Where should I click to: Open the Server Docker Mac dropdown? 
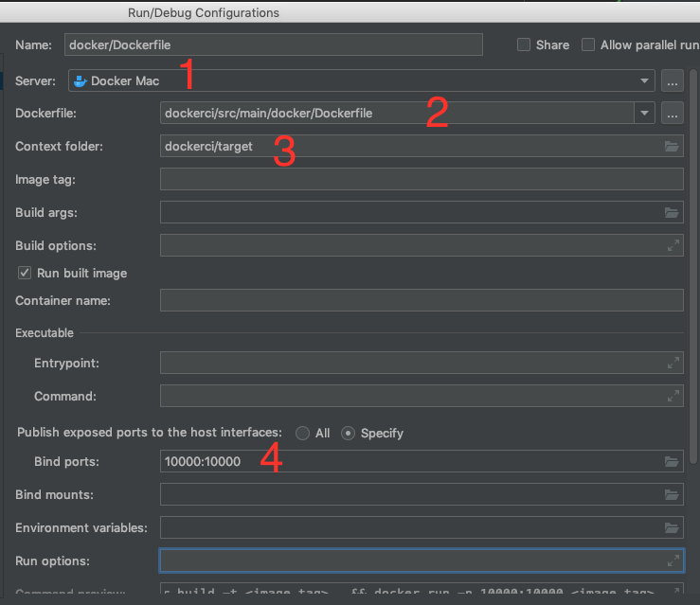point(645,81)
